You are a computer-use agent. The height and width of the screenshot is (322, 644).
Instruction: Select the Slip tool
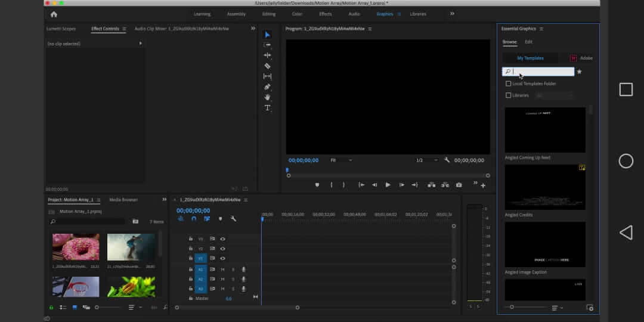click(x=267, y=76)
